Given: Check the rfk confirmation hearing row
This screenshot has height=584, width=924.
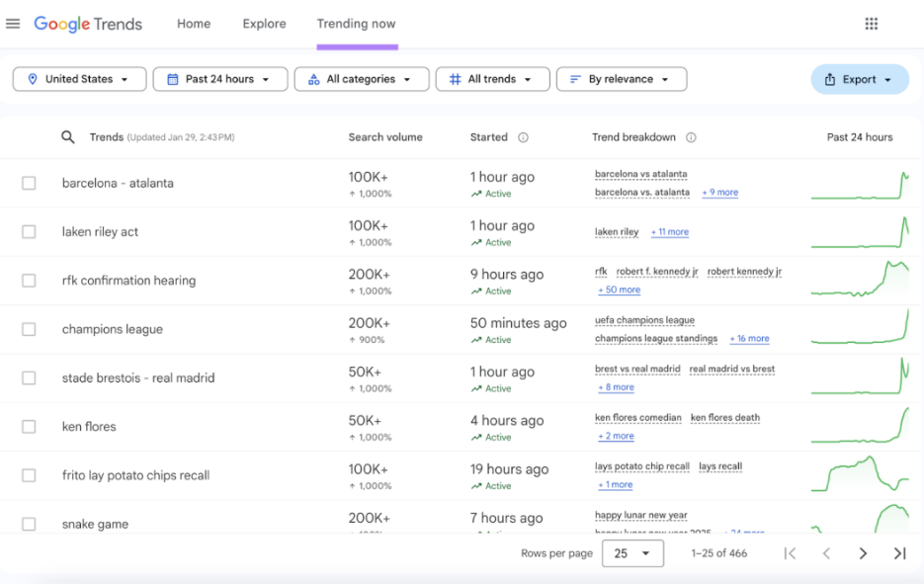Looking at the screenshot, I should coord(29,281).
